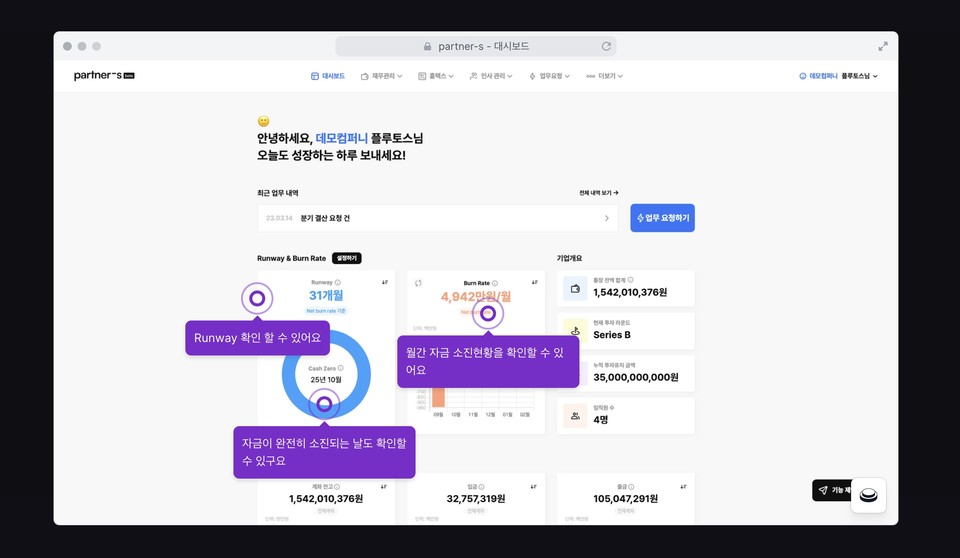The width and height of the screenshot is (960, 558).
Task: Click the 전체 내역 보기 link
Action: click(598, 193)
